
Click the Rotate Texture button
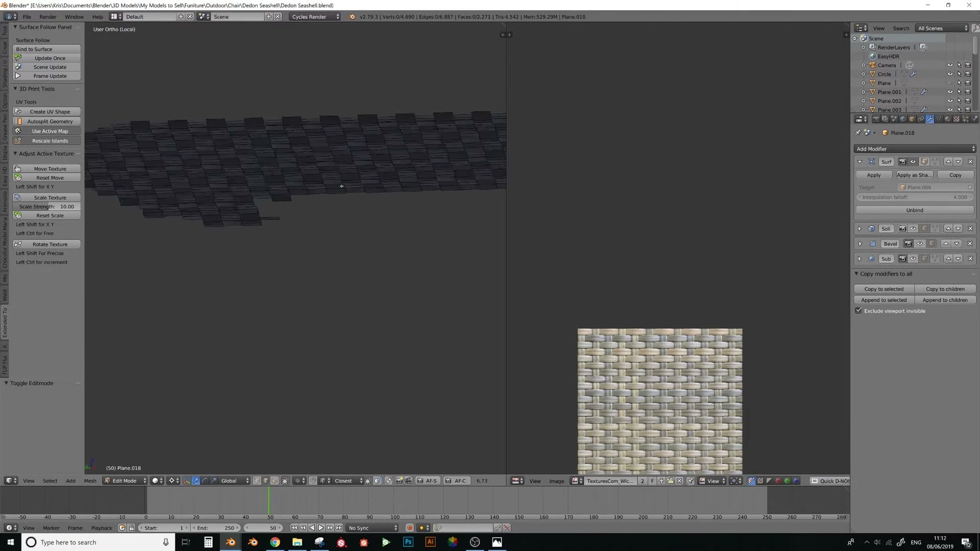47,244
